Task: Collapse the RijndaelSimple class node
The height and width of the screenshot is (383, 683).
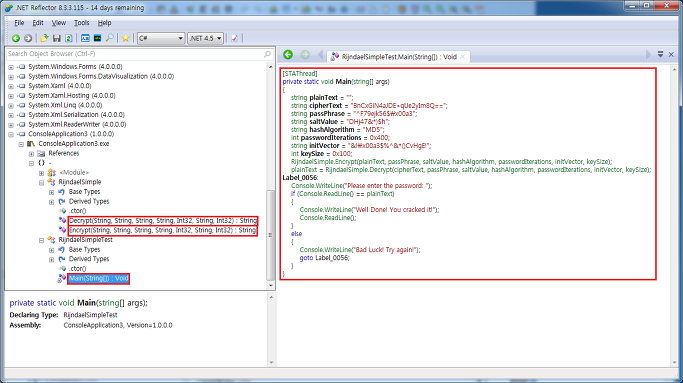Action: [x=41, y=183]
